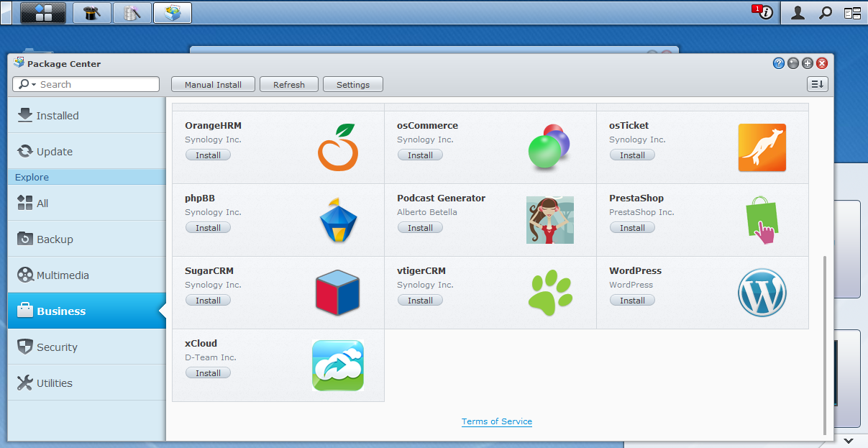Click the vtigerCRM green paw icon
This screenshot has height=448, width=868.
coord(550,293)
